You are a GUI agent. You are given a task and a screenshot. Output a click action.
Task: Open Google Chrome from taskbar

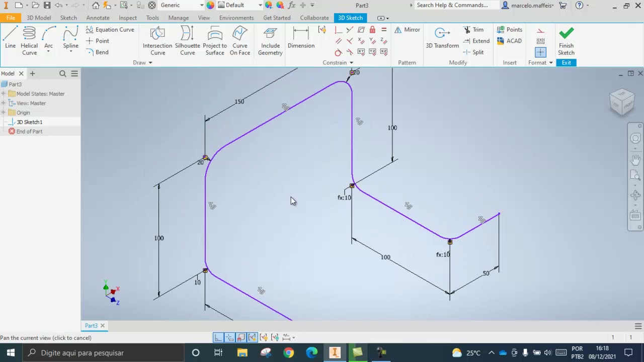(x=288, y=352)
